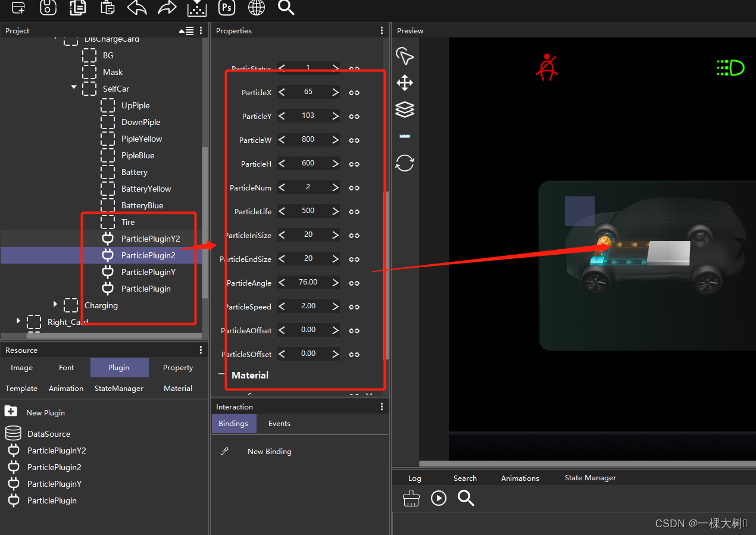Image resolution: width=756 pixels, height=535 pixels.
Task: Click the Save icon in the toolbar
Action: 48,8
